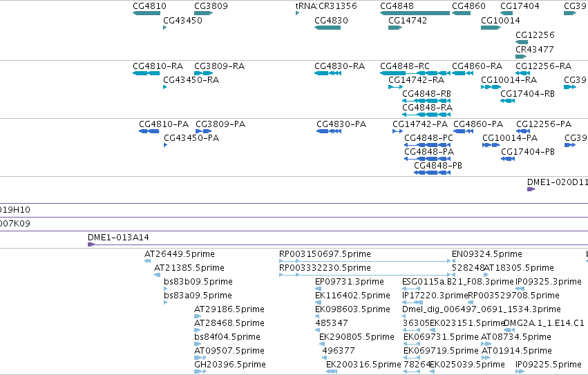The height and width of the screenshot is (375, 588).
Task: Click the EK098603.5prime EST arrow
Action: point(317,316)
